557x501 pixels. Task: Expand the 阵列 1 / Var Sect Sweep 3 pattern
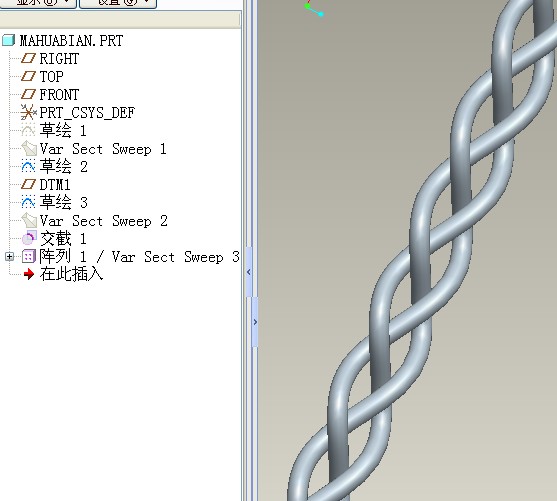point(10,257)
